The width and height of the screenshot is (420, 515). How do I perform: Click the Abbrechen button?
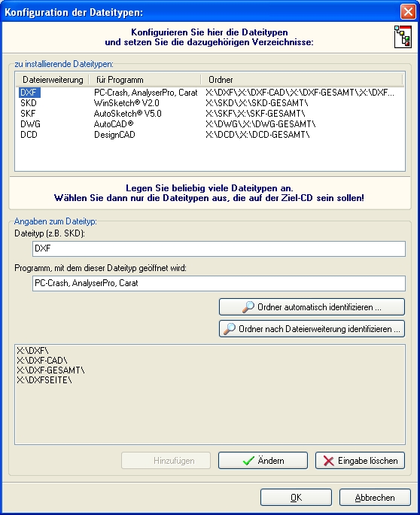375,497
